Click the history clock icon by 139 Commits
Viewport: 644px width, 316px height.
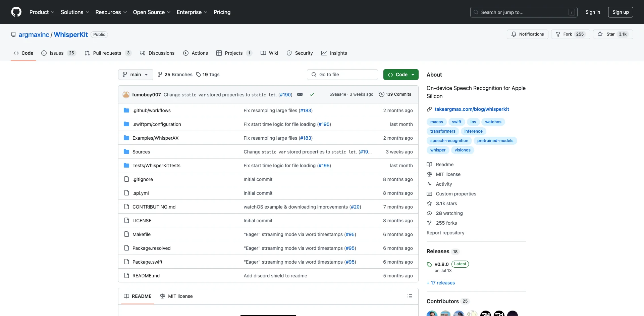(x=381, y=94)
